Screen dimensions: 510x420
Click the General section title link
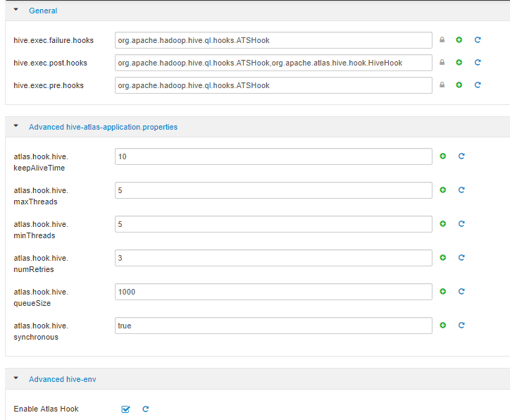pos(43,11)
